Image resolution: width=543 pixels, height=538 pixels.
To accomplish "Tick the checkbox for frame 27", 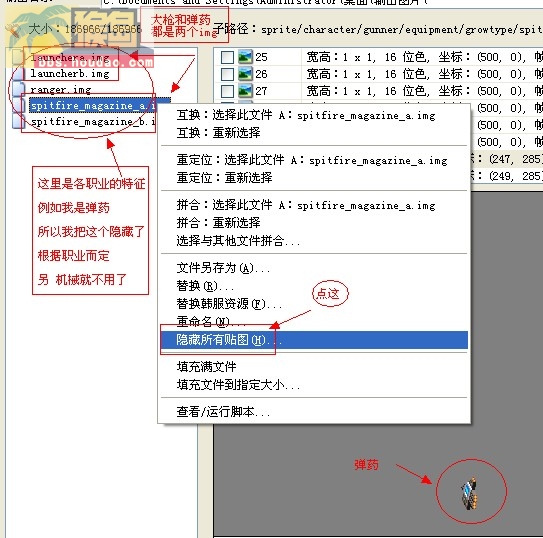I will pos(227,91).
